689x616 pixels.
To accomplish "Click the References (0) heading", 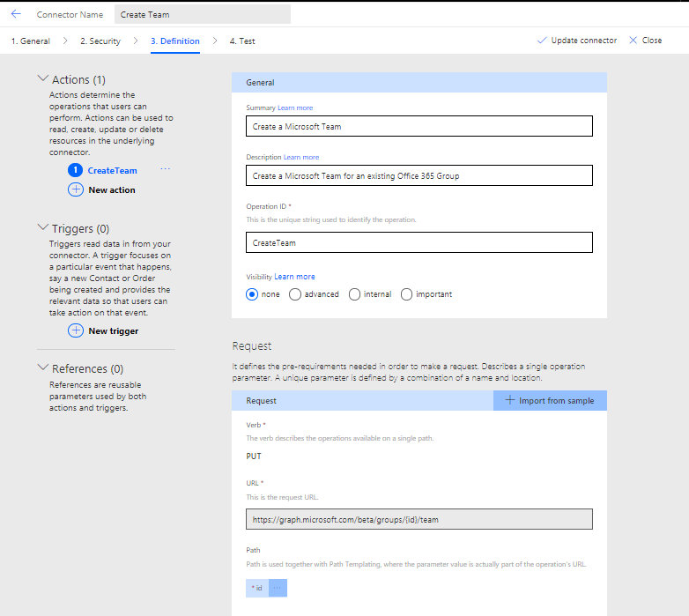I will (x=87, y=368).
